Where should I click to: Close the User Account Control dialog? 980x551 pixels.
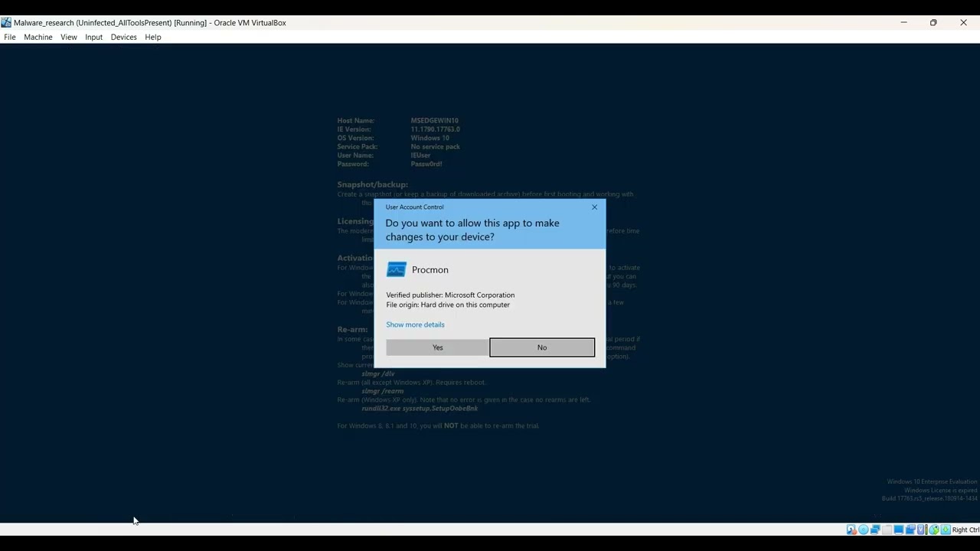[x=594, y=207]
